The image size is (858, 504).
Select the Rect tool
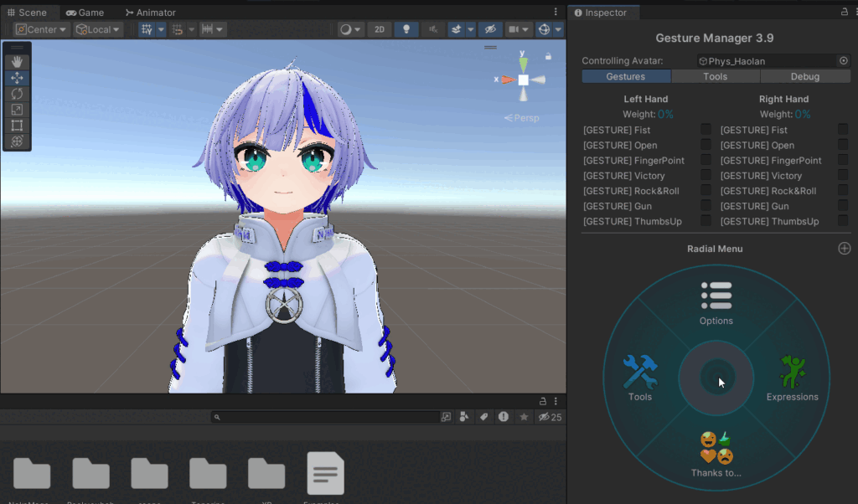point(17,126)
